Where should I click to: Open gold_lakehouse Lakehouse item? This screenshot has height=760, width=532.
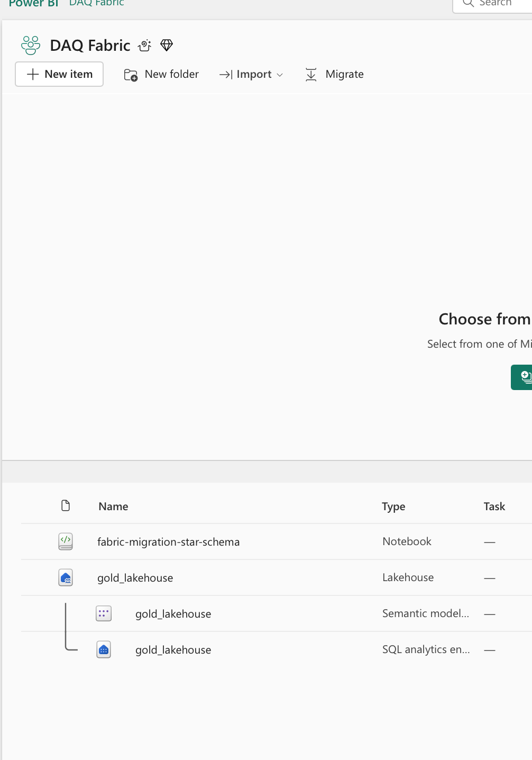[x=135, y=578]
